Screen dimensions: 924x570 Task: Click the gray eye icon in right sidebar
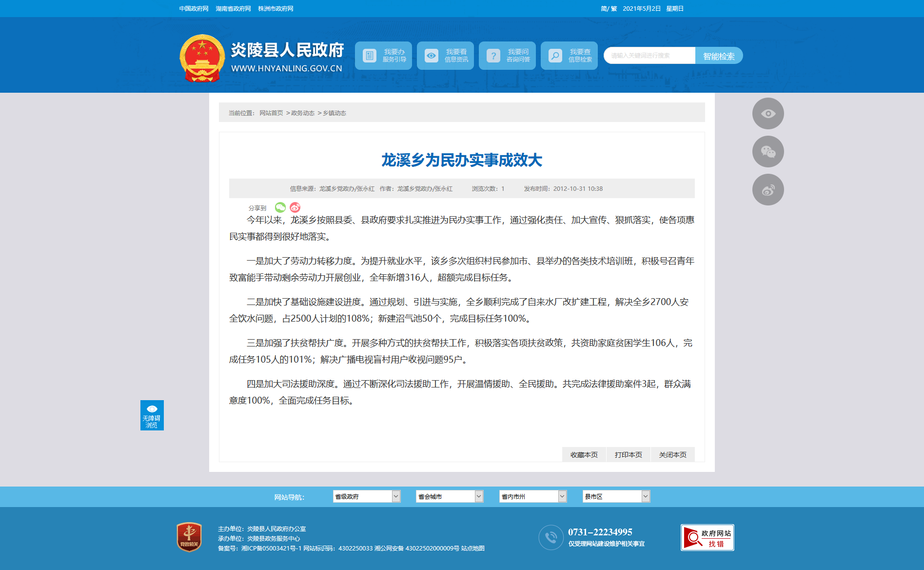[768, 114]
